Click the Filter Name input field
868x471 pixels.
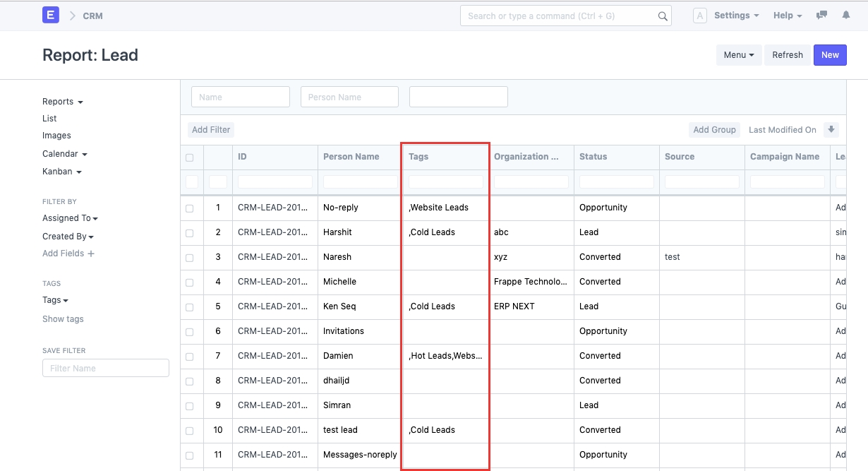coord(106,368)
